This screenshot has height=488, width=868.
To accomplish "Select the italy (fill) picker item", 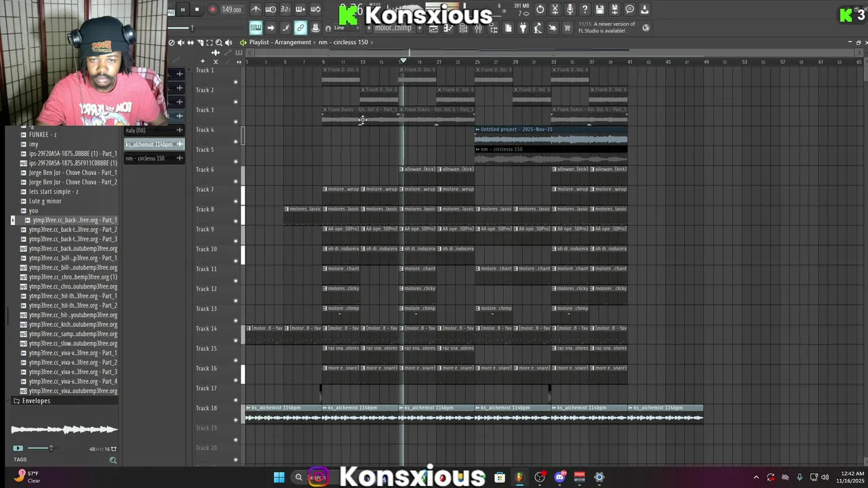I will [154, 130].
